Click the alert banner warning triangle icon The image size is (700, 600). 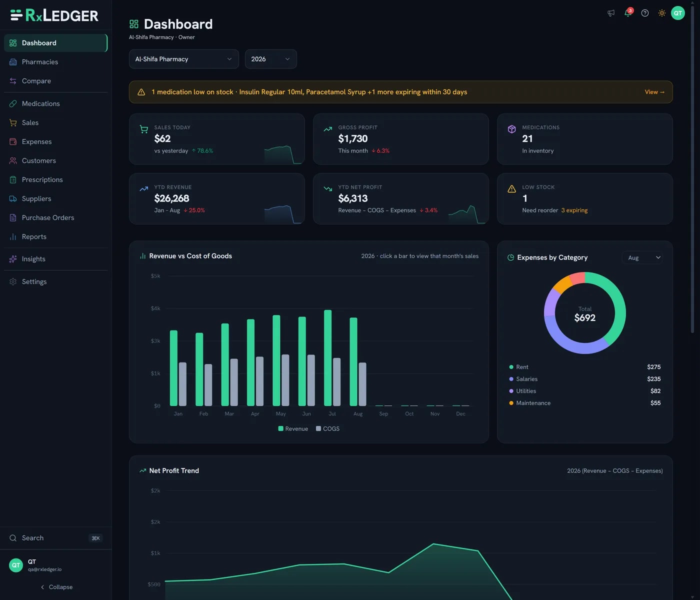tap(141, 92)
